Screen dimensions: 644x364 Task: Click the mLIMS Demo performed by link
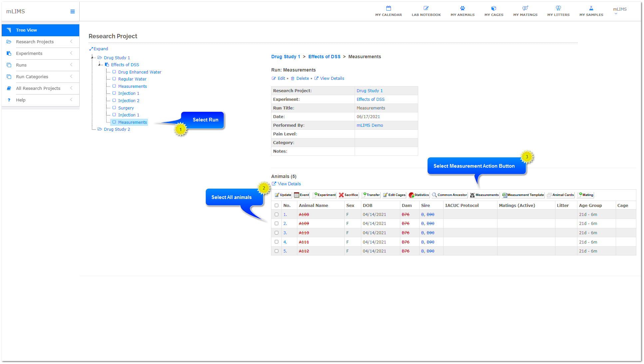(x=370, y=125)
